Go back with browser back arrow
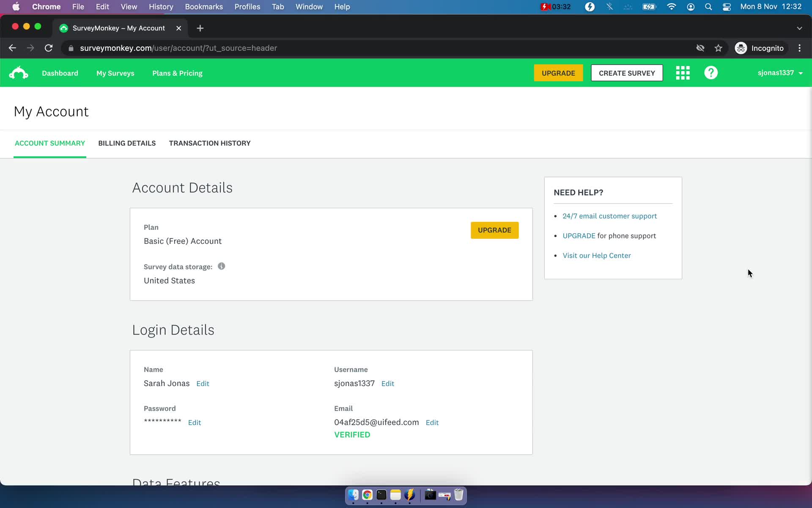The image size is (812, 508). pos(12,48)
